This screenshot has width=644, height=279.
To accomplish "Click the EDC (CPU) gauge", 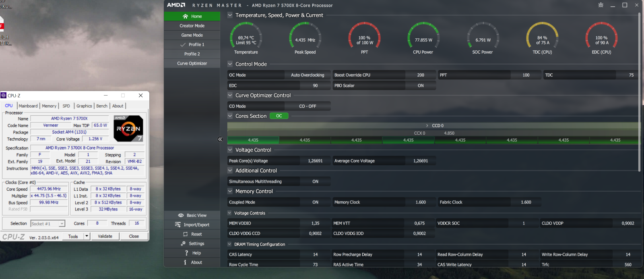I will point(601,38).
